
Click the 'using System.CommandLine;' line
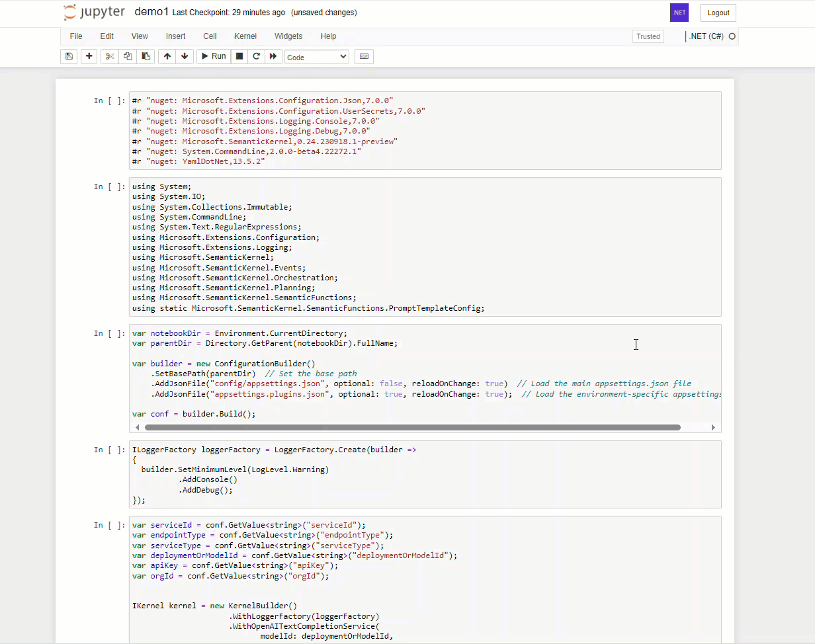point(189,217)
